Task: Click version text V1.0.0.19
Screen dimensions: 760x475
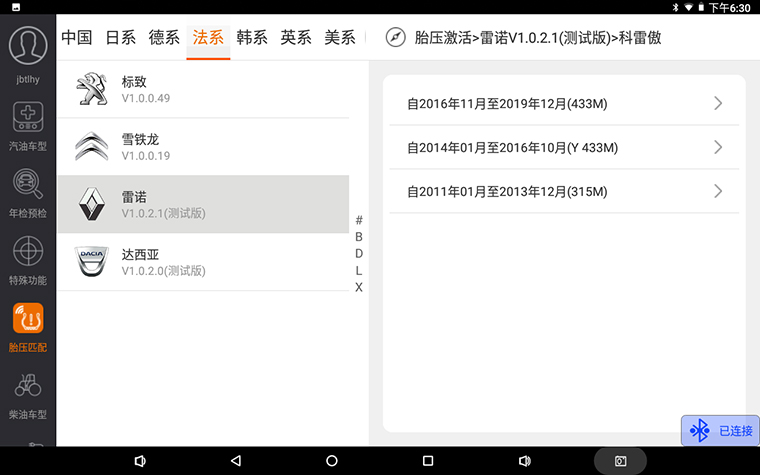Action: [x=146, y=156]
